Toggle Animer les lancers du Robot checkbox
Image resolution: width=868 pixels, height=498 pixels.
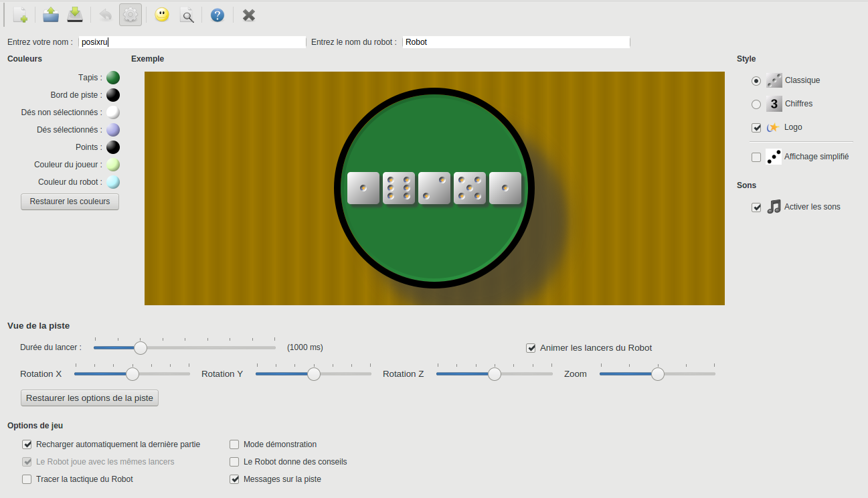click(531, 347)
